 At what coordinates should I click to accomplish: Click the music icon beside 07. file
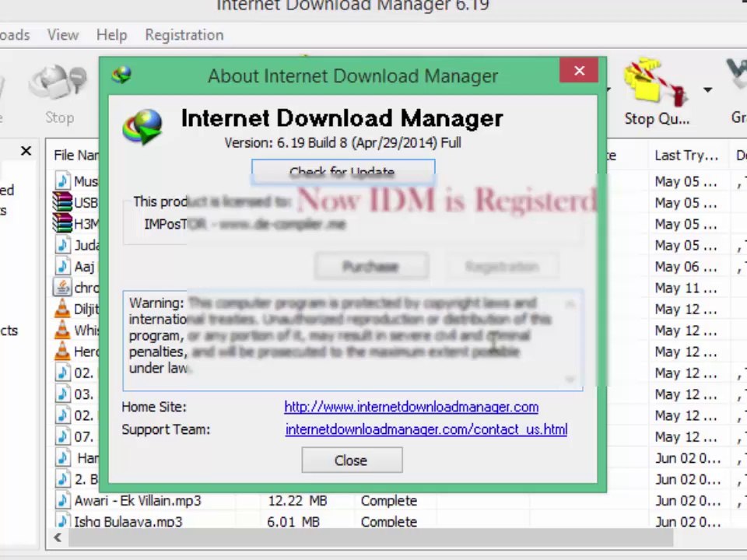[62, 436]
